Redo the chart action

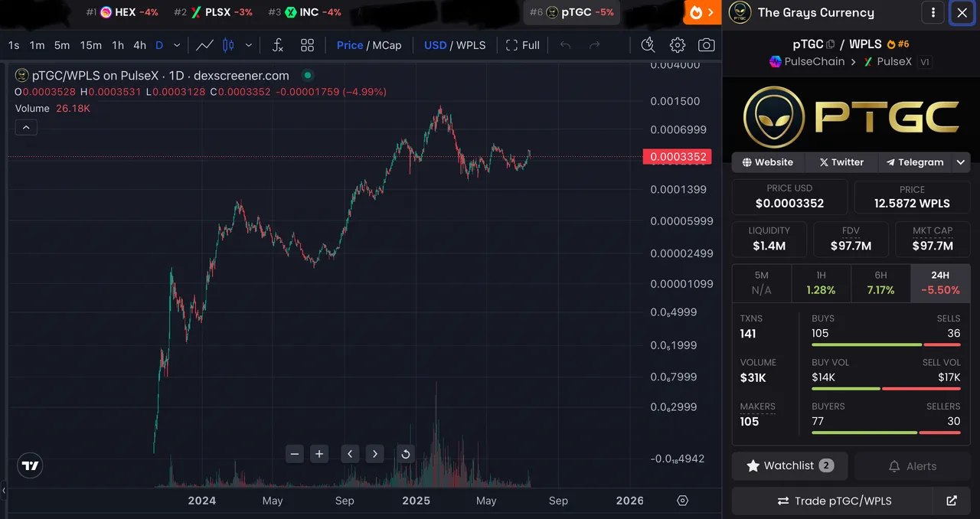pos(595,45)
